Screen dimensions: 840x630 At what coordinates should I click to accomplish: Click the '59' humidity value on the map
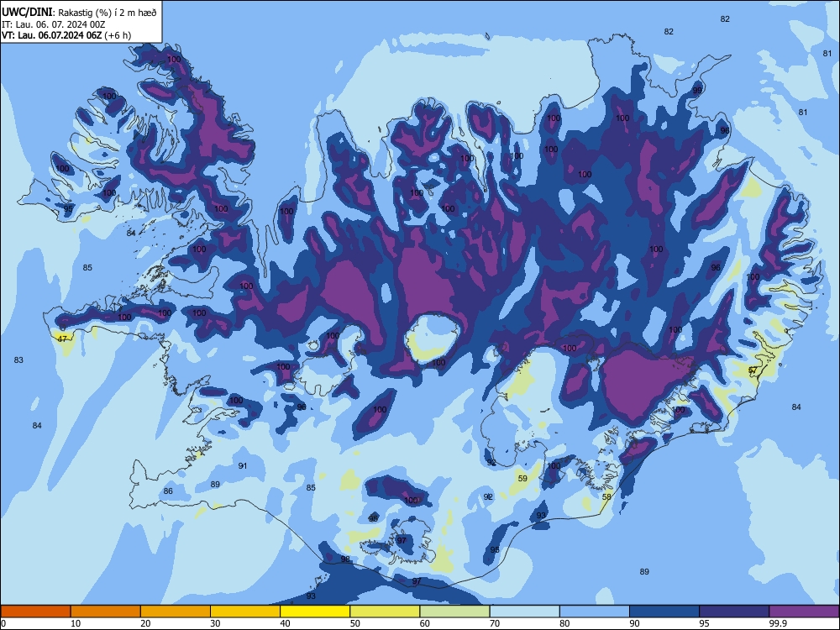pos(522,479)
